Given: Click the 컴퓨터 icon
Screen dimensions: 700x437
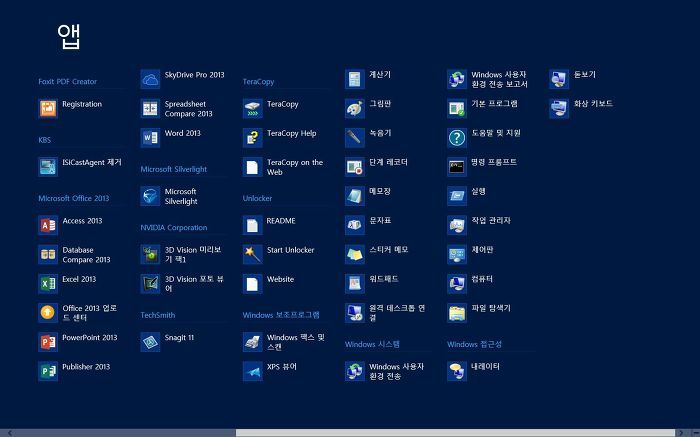Looking at the screenshot, I should pos(457,283).
